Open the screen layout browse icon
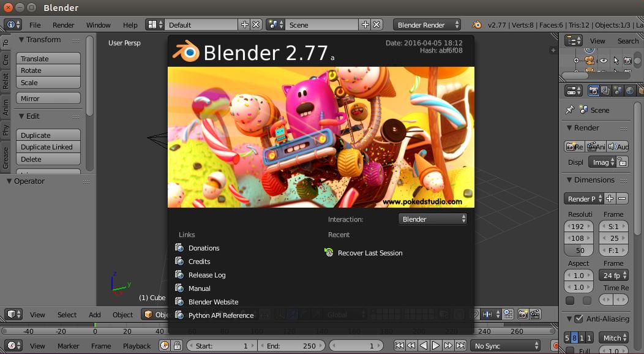Viewport: 644px width, 354px height. tap(155, 24)
